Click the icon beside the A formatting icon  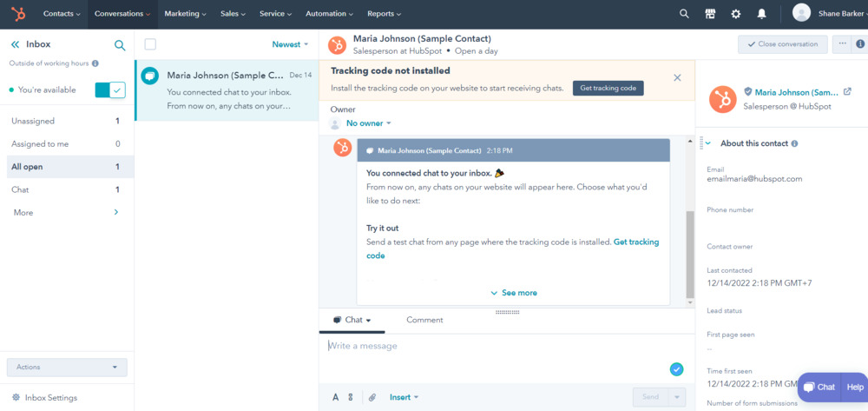tap(350, 397)
